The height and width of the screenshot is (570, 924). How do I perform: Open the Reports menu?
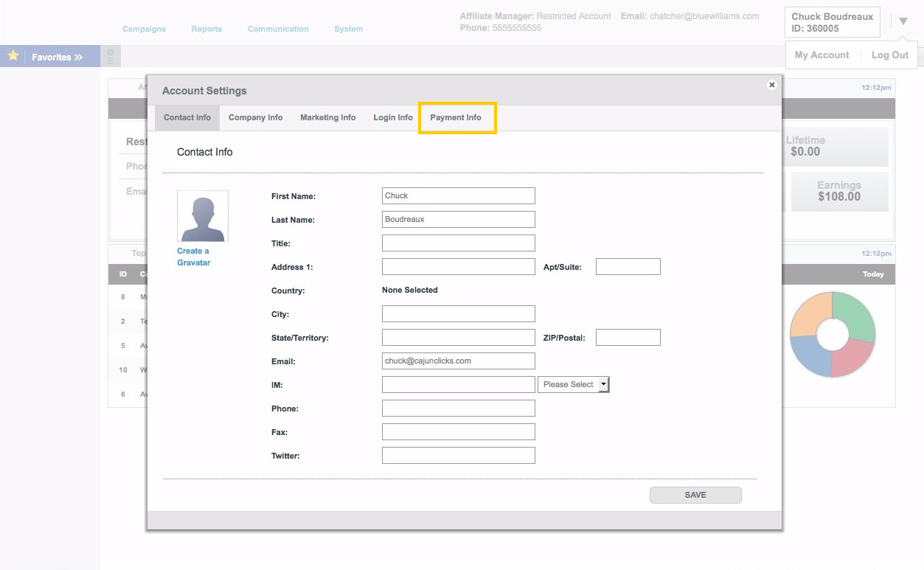click(x=206, y=29)
